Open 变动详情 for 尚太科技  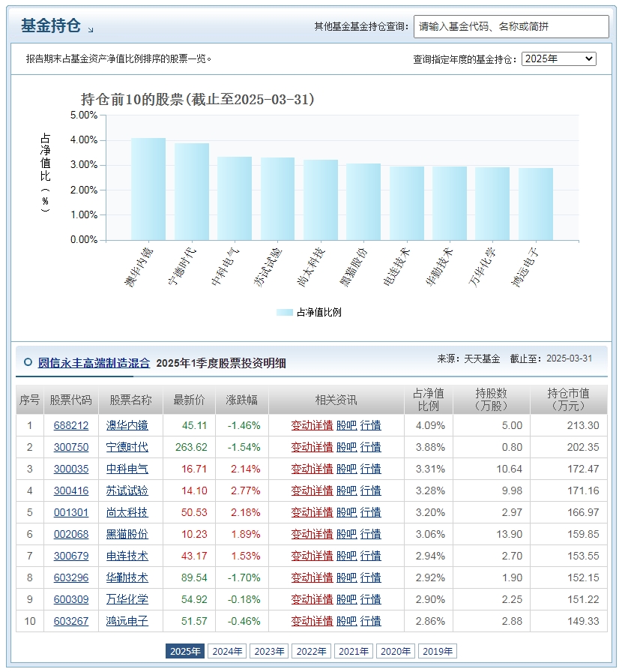click(312, 512)
